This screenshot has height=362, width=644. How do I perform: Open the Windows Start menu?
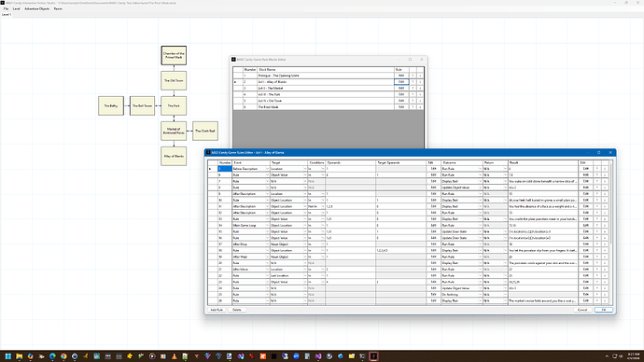pyautogui.click(x=7, y=356)
